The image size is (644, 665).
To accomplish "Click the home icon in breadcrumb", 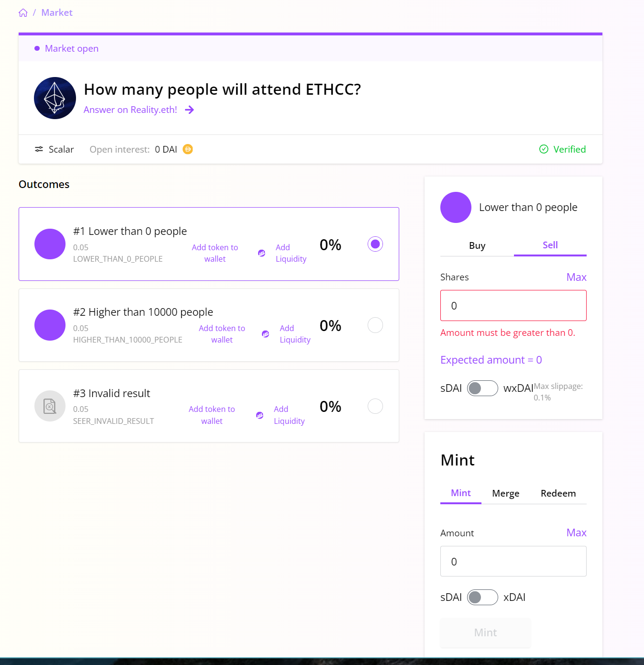I will click(x=23, y=13).
